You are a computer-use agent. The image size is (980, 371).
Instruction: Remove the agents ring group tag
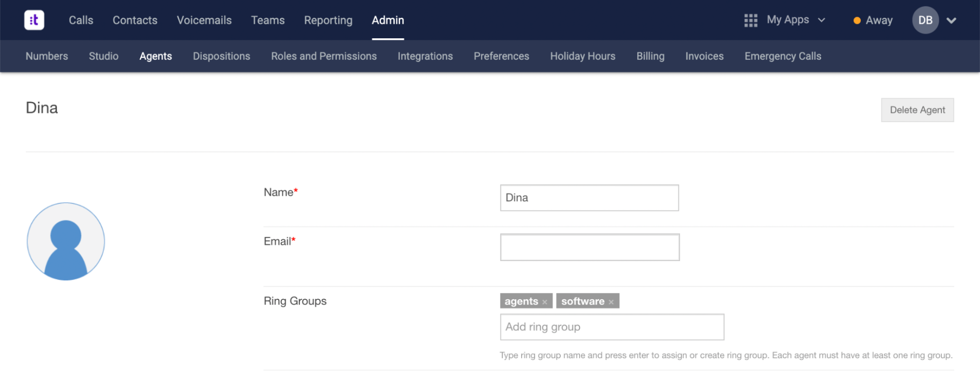[x=545, y=302]
